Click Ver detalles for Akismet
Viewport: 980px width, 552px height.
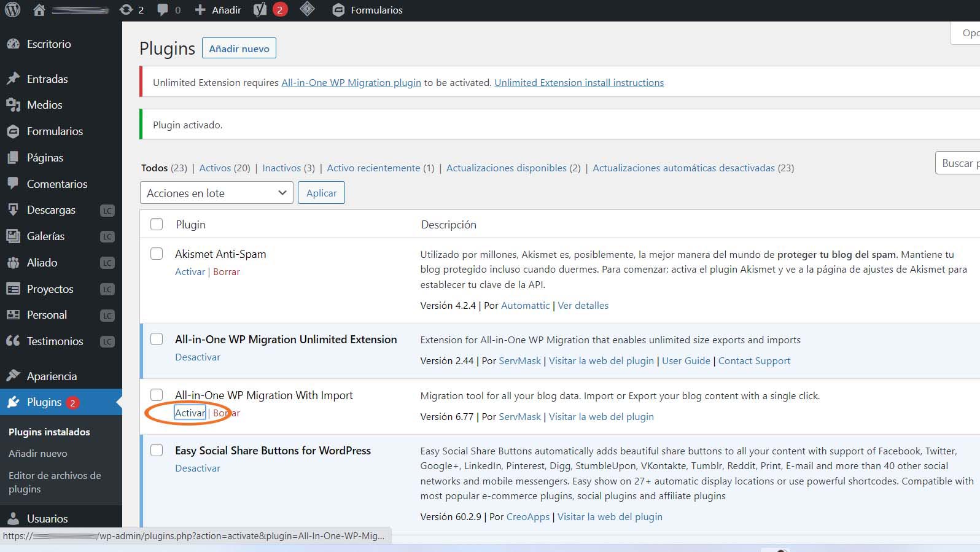point(583,305)
